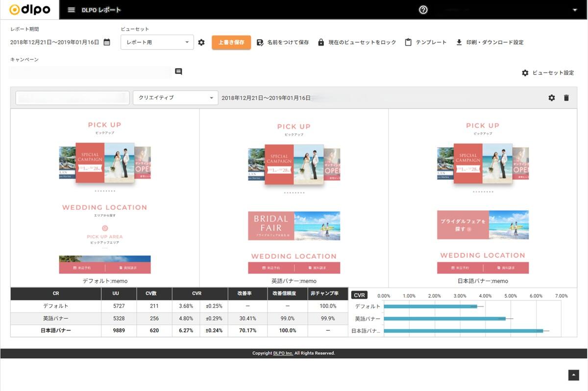
Task: Expand the クリエイティブ dropdown
Action: (x=175, y=98)
